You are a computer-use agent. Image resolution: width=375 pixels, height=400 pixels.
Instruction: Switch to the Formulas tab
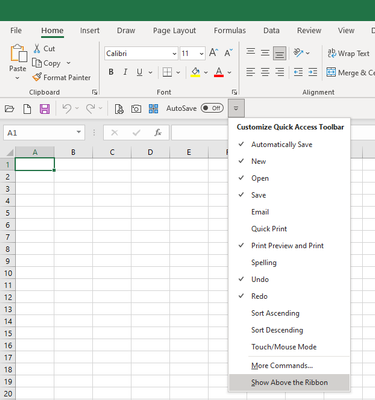(230, 31)
